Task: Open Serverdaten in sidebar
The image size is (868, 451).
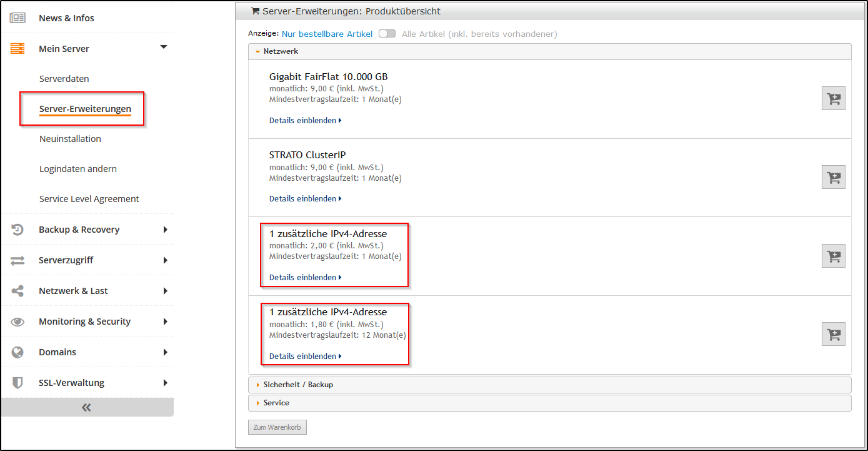Action: pyautogui.click(x=64, y=79)
